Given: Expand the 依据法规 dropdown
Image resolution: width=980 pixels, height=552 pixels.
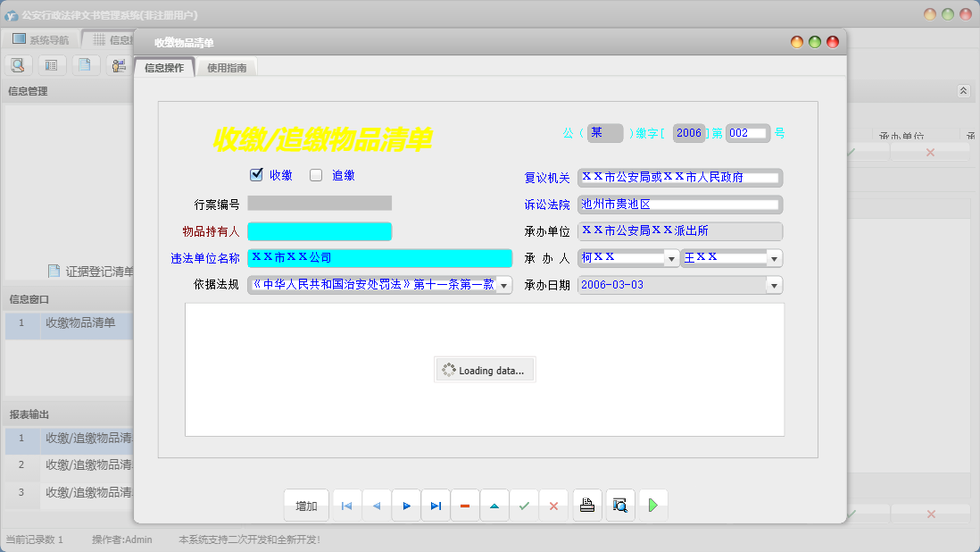Looking at the screenshot, I should pyautogui.click(x=504, y=285).
